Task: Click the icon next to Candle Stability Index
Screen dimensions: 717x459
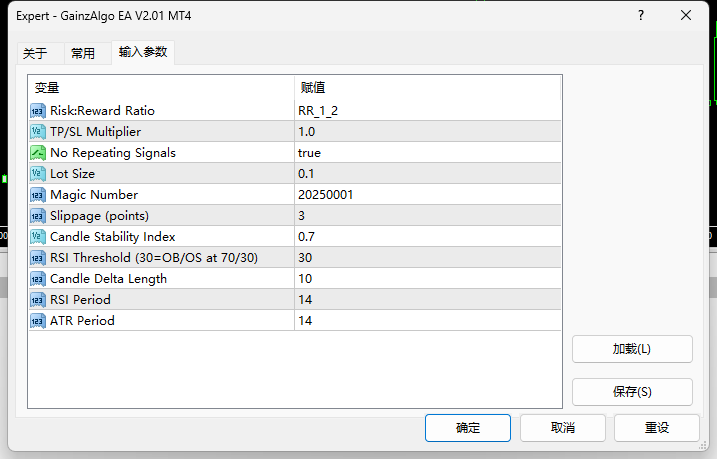Action: click(38, 237)
